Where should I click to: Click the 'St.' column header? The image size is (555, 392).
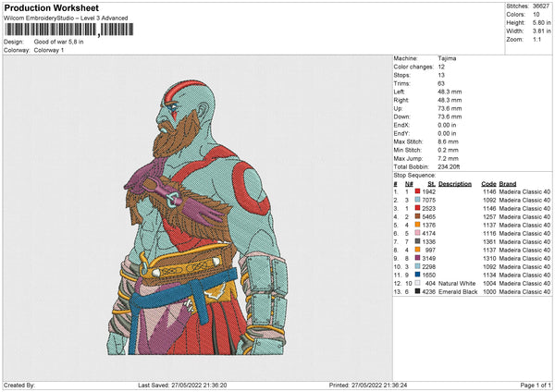[x=431, y=184]
